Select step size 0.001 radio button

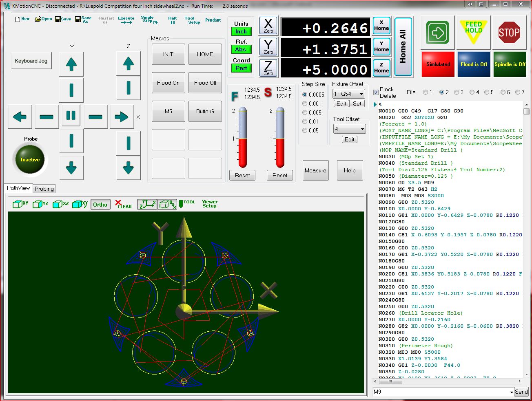pyautogui.click(x=305, y=104)
